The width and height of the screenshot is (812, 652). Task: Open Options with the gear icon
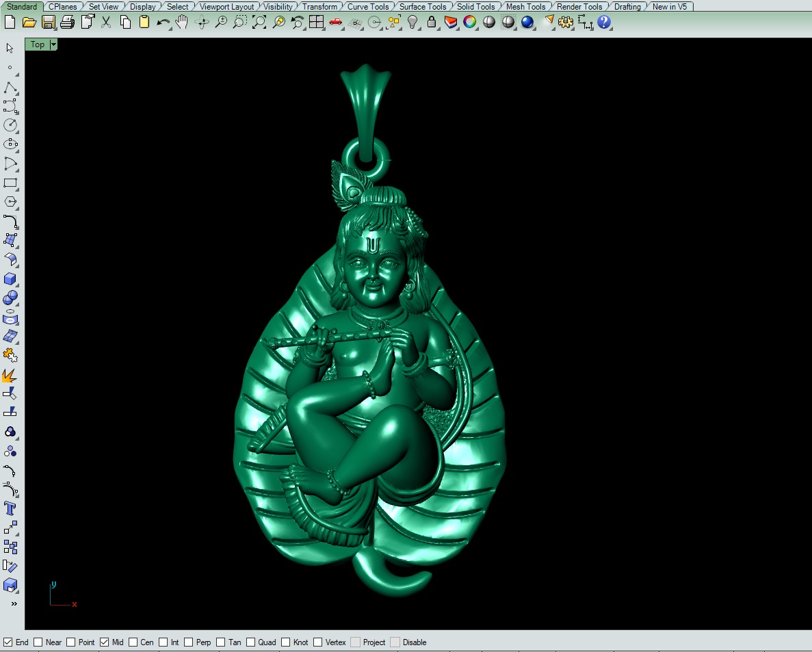point(566,23)
